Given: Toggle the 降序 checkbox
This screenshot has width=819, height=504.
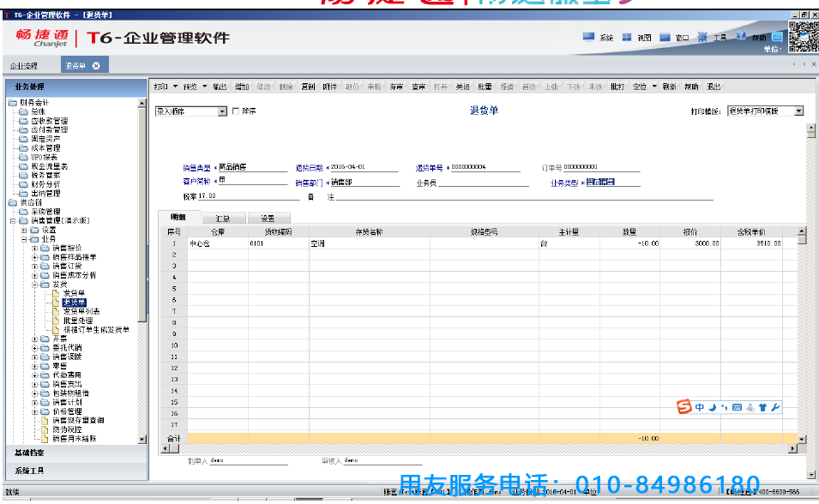Looking at the screenshot, I should [236, 111].
